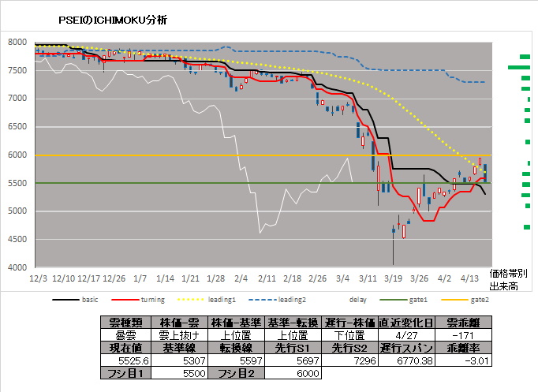Select the 5307 value cell
Screen dimensions: 538x392
179,360
